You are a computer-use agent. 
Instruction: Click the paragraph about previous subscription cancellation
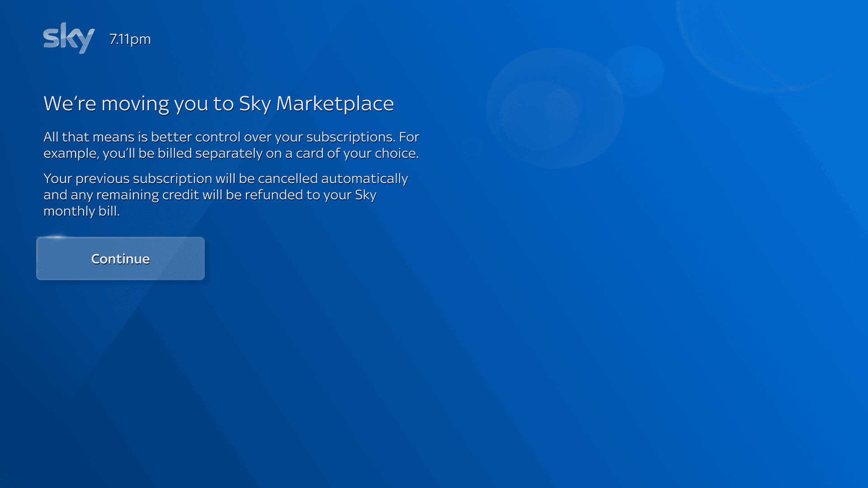point(225,195)
